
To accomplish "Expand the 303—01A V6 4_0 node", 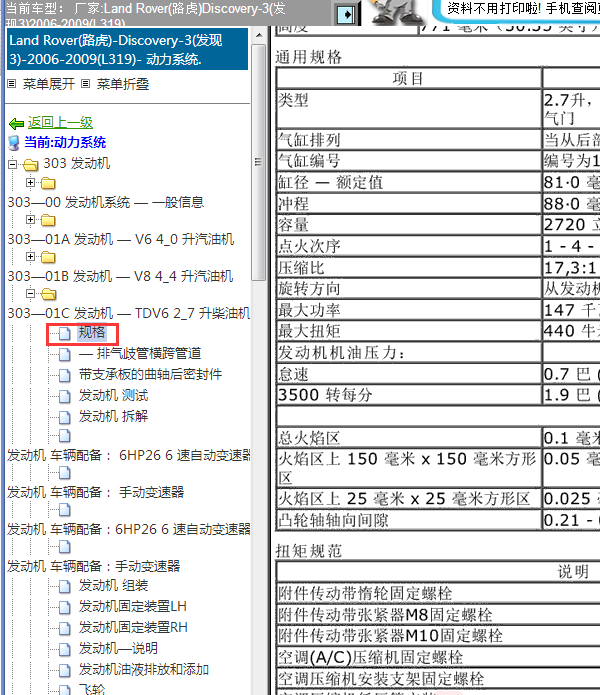I will [x=30, y=219].
